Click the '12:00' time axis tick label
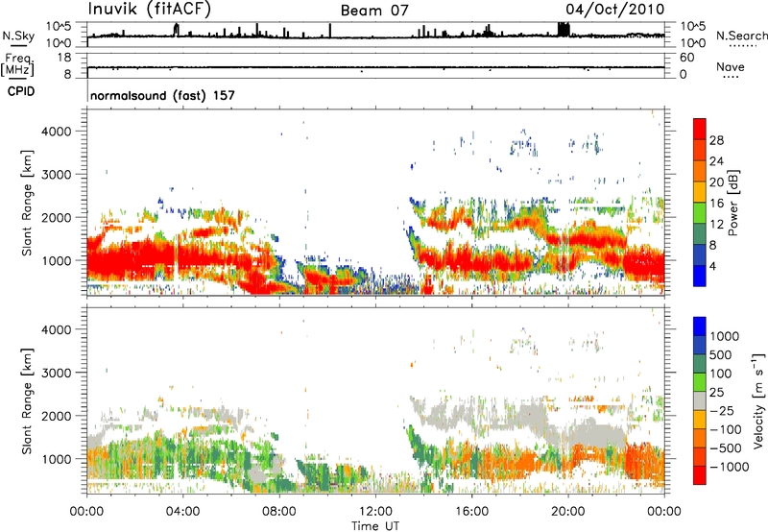The height and width of the screenshot is (532, 768). coord(375,512)
